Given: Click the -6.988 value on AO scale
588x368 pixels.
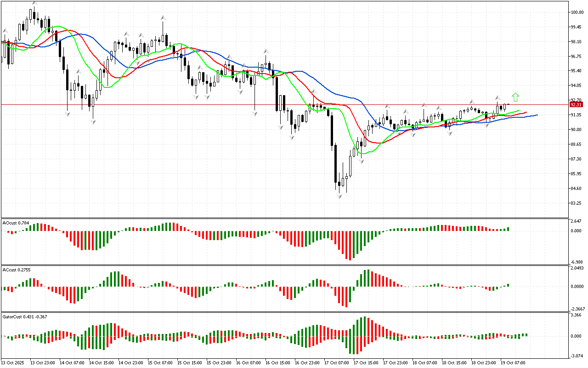Looking at the screenshot, I should [576, 262].
